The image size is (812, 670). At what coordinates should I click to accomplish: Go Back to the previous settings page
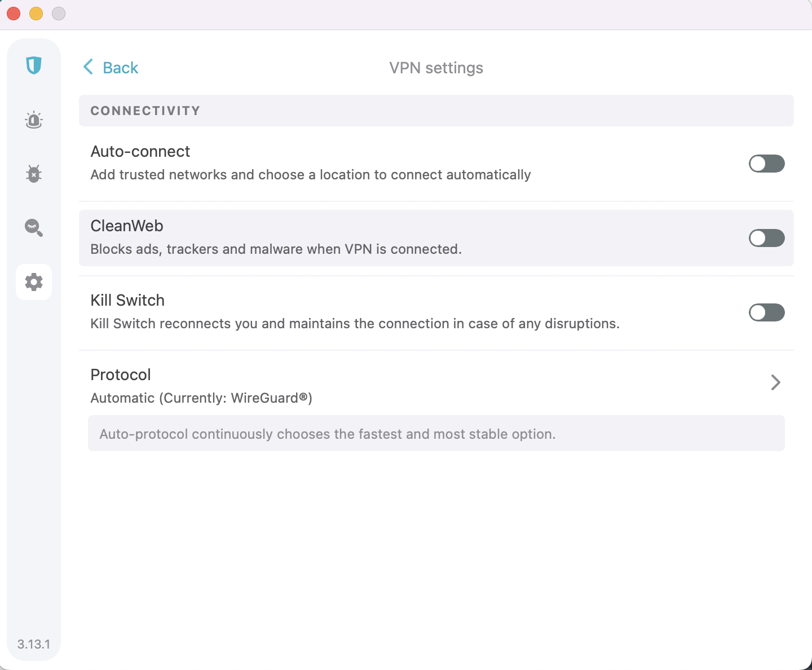pos(111,68)
